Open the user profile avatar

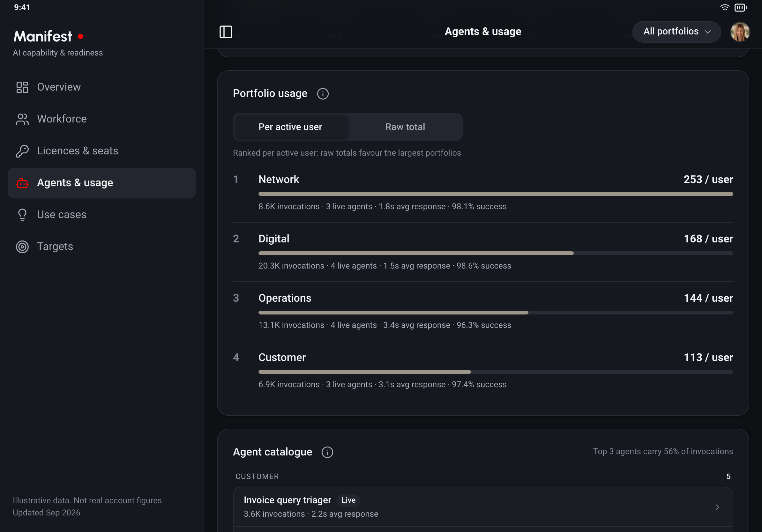pyautogui.click(x=740, y=32)
